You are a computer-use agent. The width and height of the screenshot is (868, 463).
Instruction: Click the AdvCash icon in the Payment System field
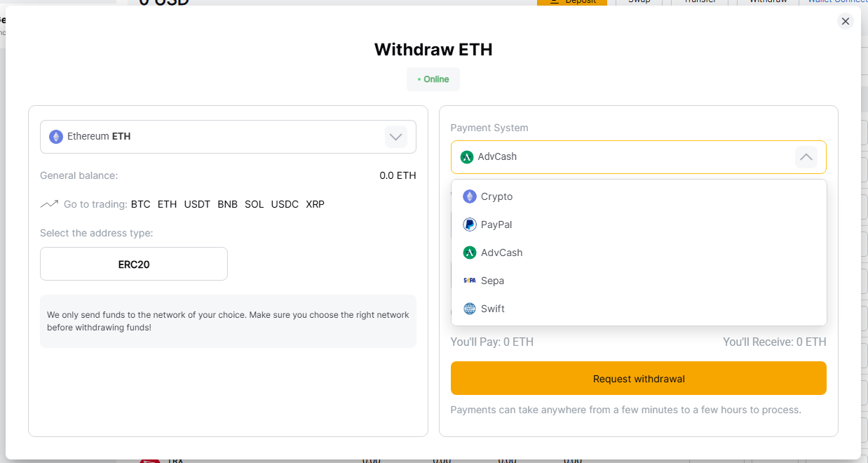click(x=467, y=157)
